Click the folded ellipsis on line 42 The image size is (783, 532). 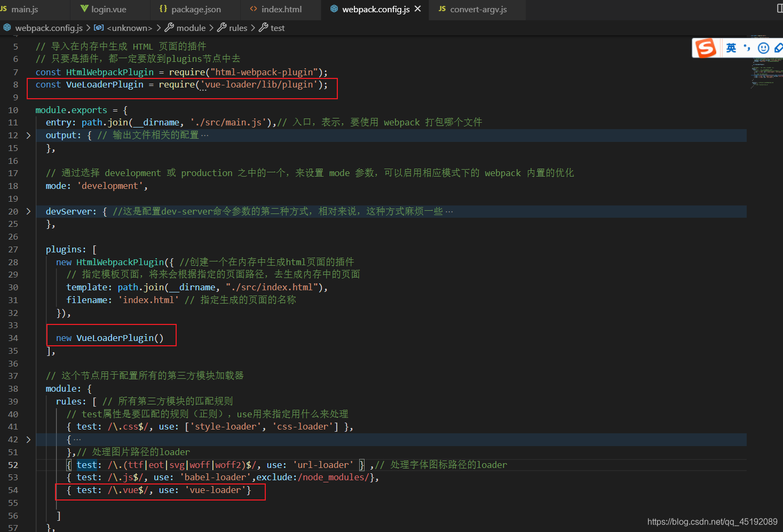77,440
